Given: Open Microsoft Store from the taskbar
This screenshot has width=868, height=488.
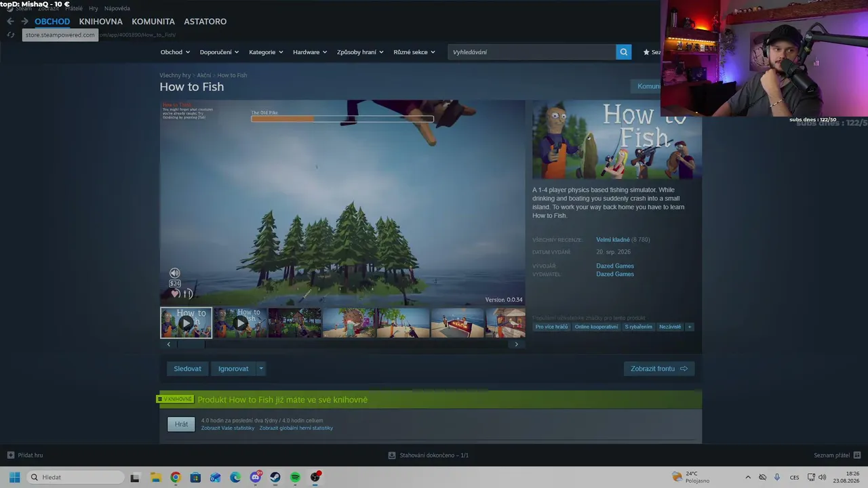Looking at the screenshot, I should (195, 477).
